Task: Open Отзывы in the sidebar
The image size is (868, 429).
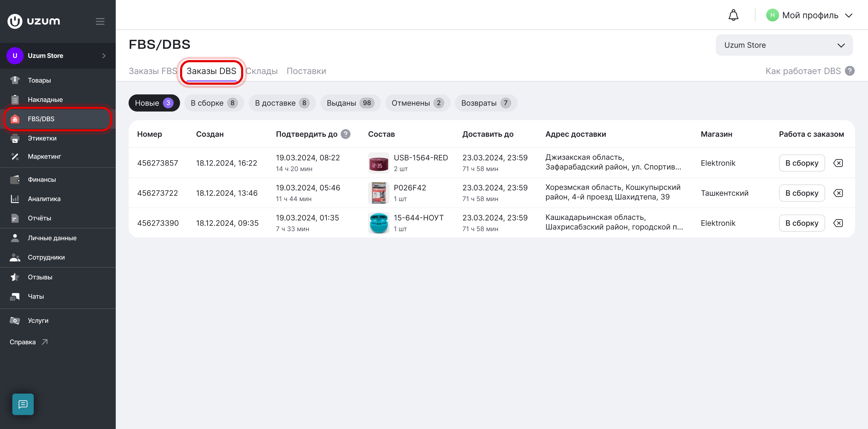Action: [58, 277]
